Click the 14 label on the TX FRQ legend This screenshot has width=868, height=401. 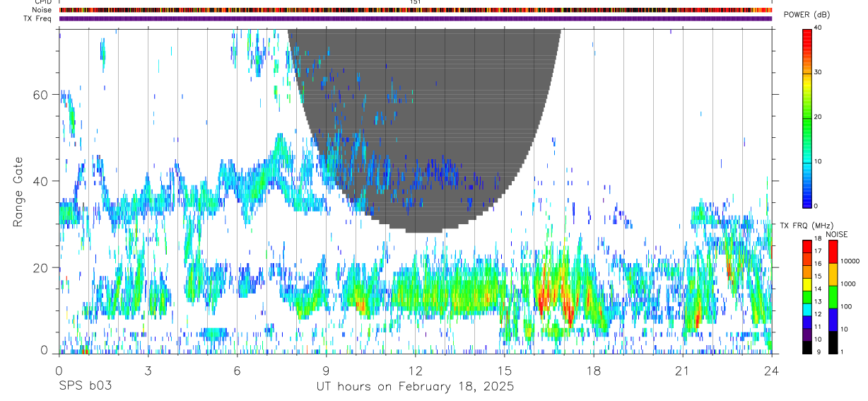coord(818,289)
